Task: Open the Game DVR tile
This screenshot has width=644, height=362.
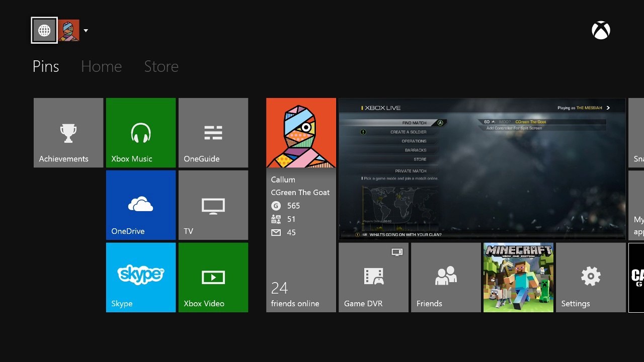Action: 373,278
